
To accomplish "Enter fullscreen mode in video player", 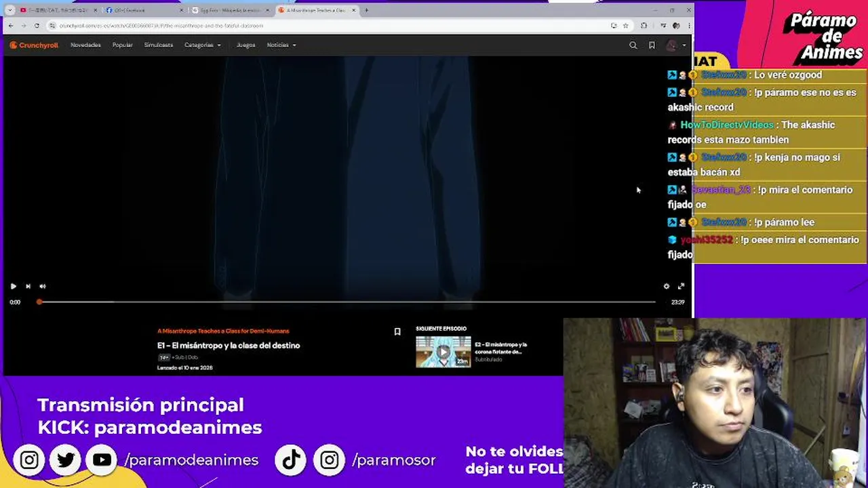I will pos(681,286).
